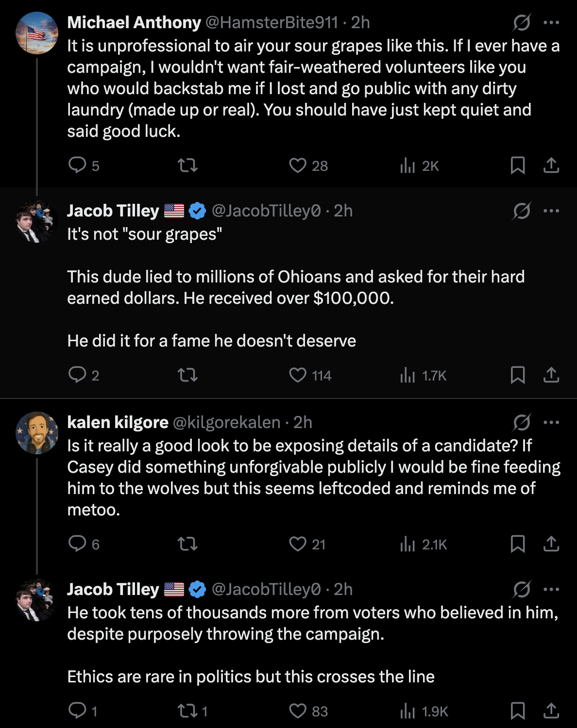Share Jacob Tilley's ethics tweet
This screenshot has height=728, width=577.
(x=551, y=711)
